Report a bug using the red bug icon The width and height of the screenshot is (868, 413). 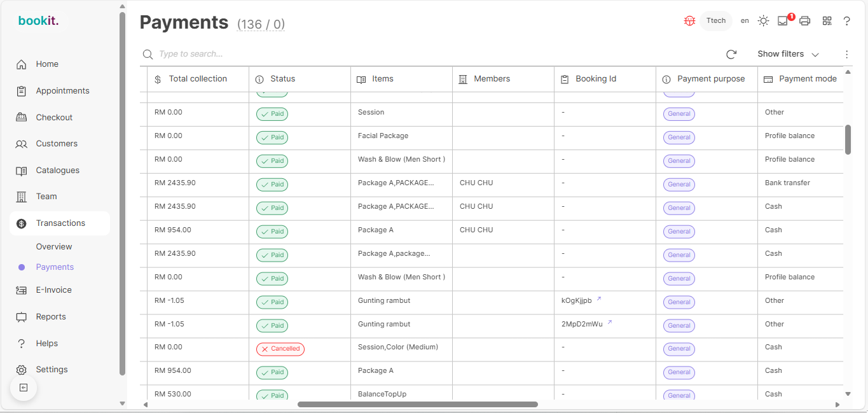[689, 20]
